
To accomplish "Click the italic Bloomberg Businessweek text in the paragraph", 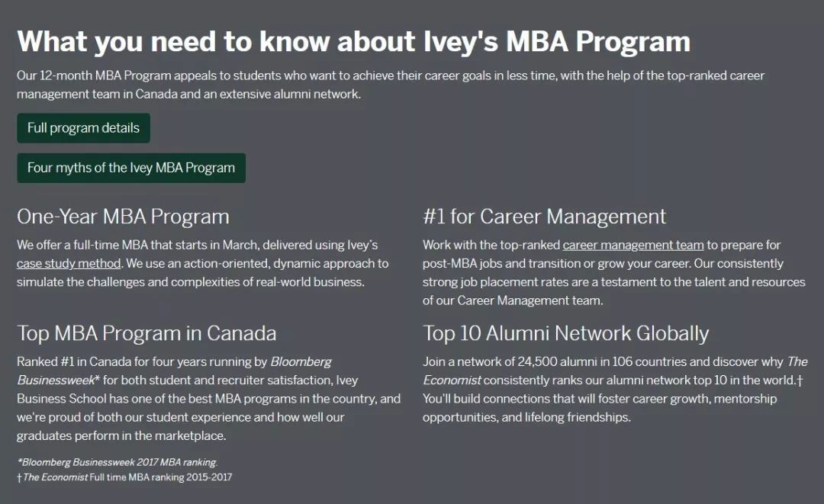I will 173,371.
